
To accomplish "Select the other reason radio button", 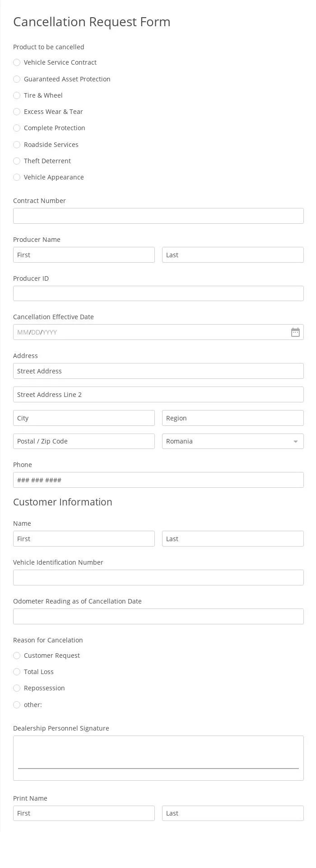I will tap(17, 705).
